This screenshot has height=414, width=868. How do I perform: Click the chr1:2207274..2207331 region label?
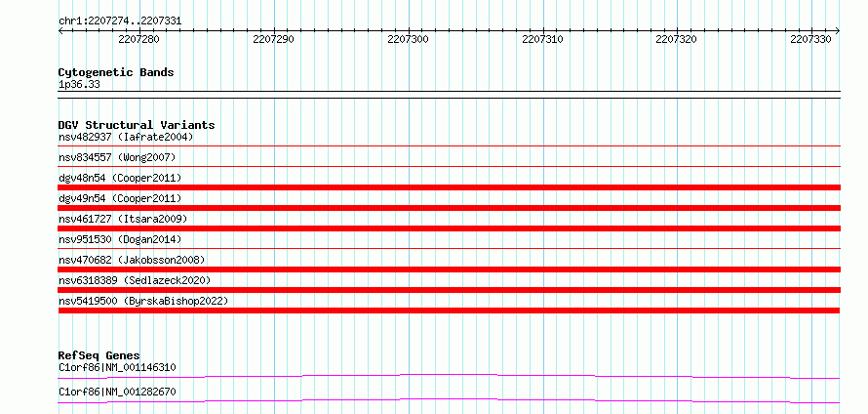120,21
